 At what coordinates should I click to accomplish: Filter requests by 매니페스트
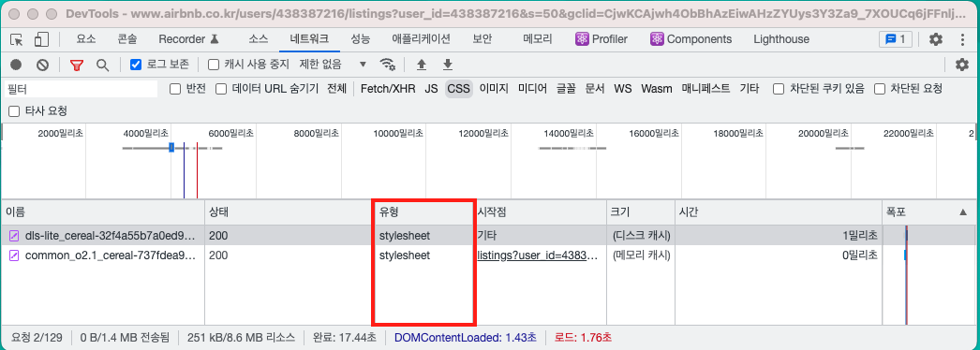(x=705, y=89)
